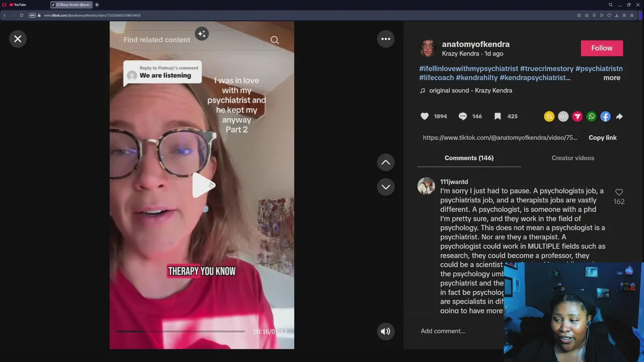
Task: Switch to Comments (146) tab
Action: click(469, 158)
